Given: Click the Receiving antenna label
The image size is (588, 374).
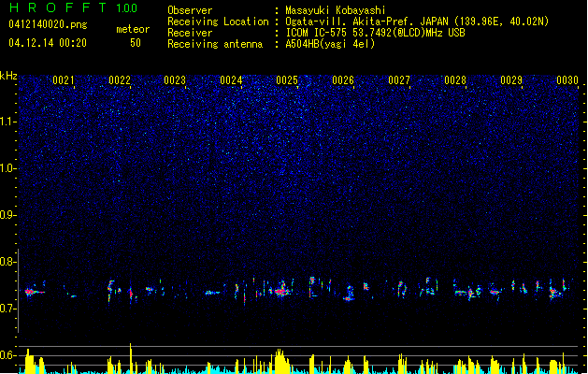Looking at the screenshot, I should click(215, 44).
